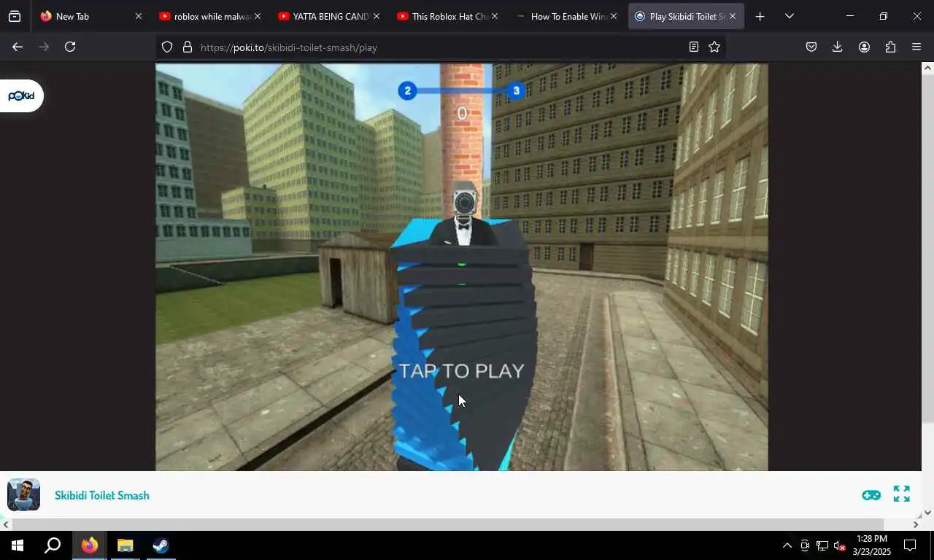The width and height of the screenshot is (934, 560).
Task: Click the scrollbar up arrow
Action: pos(927,68)
